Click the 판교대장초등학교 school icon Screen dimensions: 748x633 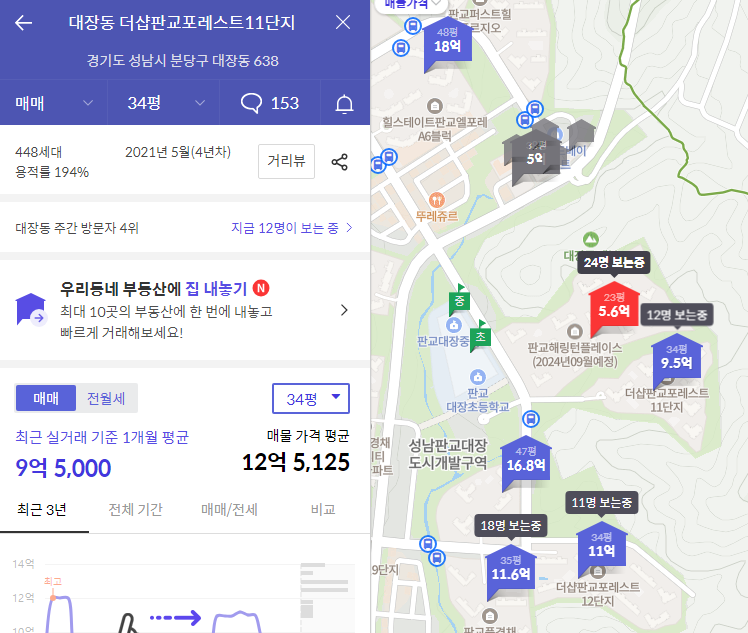[x=478, y=377]
